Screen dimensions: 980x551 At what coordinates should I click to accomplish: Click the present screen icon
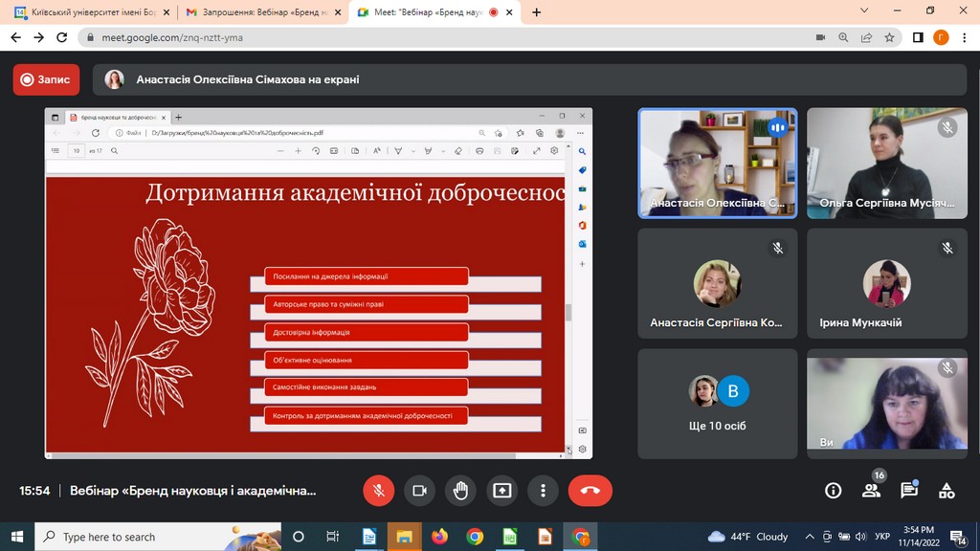(x=501, y=491)
